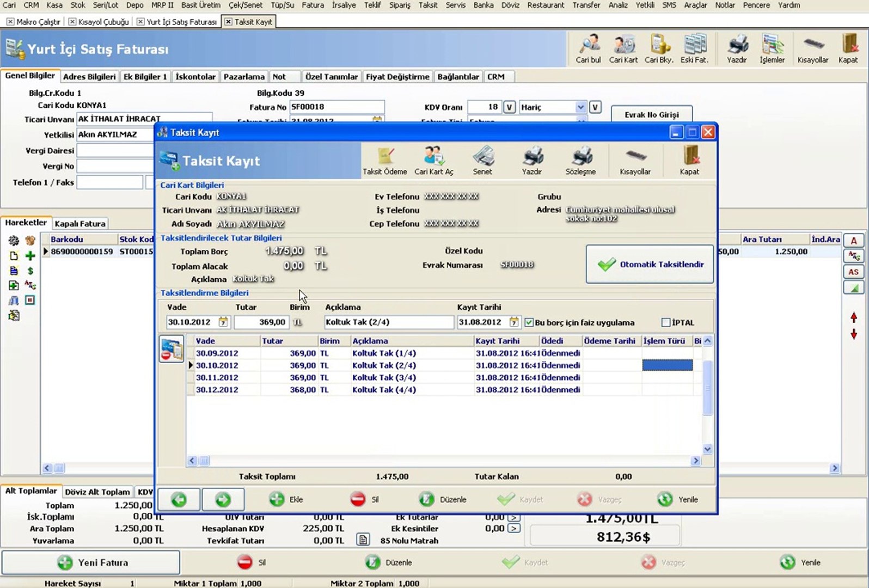Click the Cari Bky. toolbar icon
The image size is (869, 588).
[659, 48]
